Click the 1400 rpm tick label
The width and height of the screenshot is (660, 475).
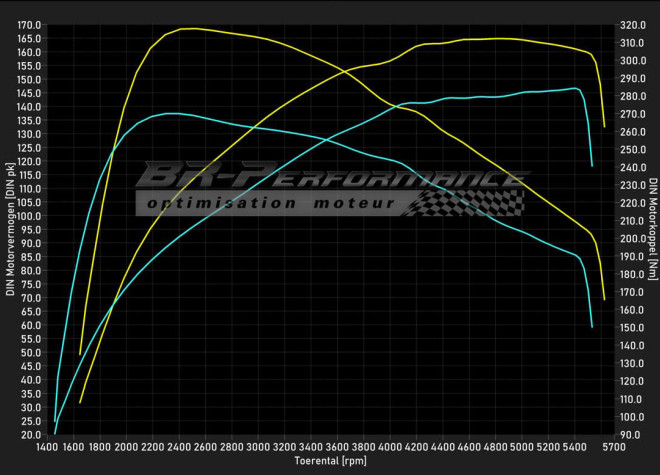click(47, 447)
